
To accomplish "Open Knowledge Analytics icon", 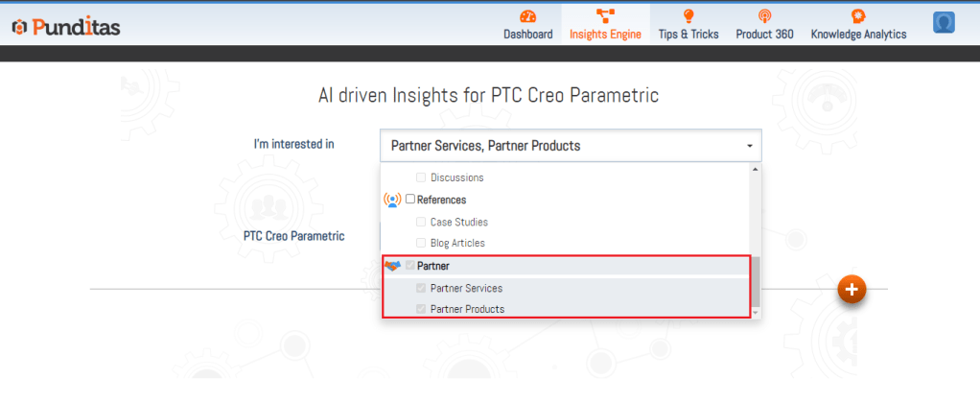I will [x=858, y=16].
